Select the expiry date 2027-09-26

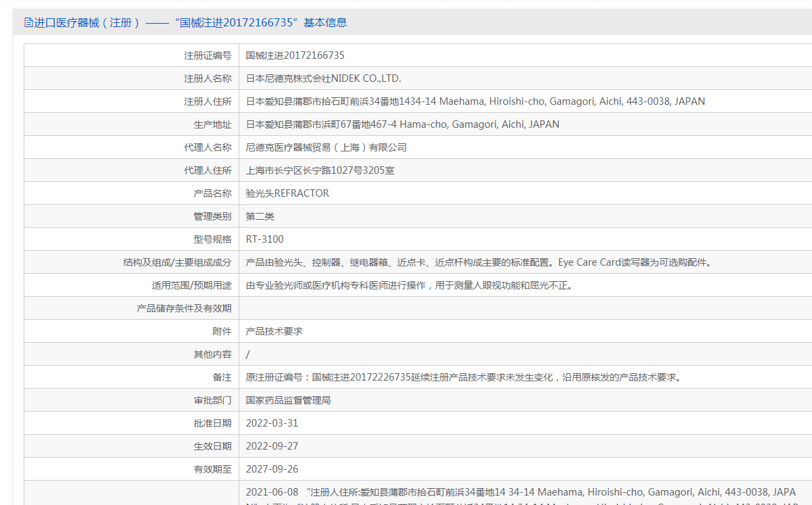[272, 469]
